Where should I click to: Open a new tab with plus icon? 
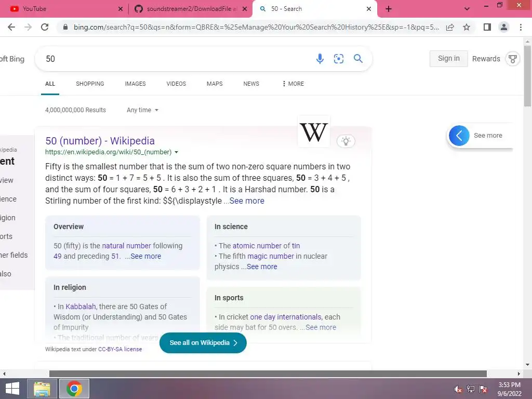[389, 9]
